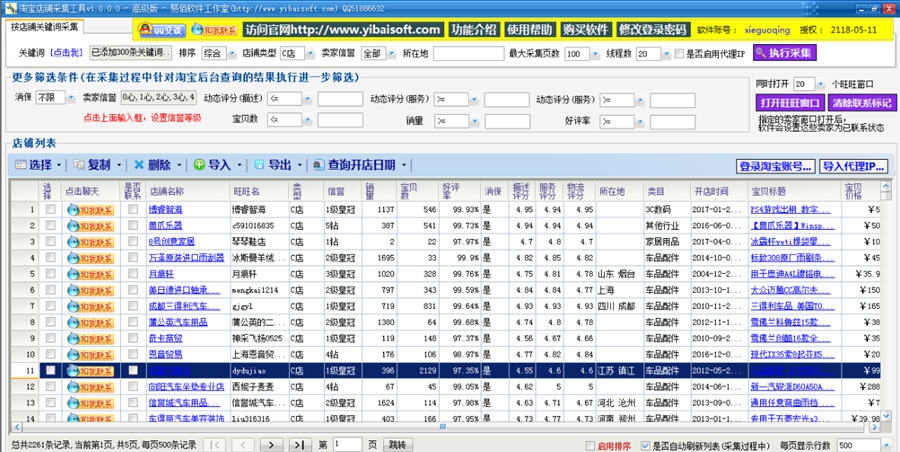Click the 所在地 input field

[468, 54]
